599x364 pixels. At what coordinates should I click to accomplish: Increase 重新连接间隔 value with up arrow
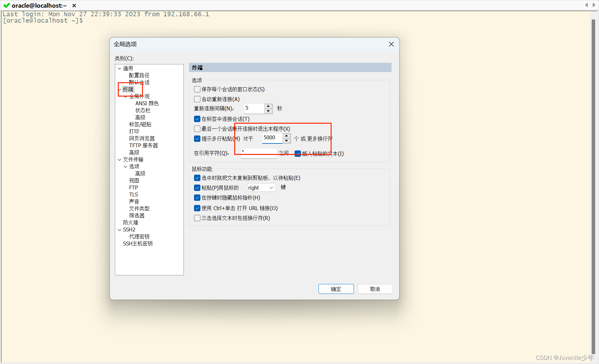click(268, 106)
